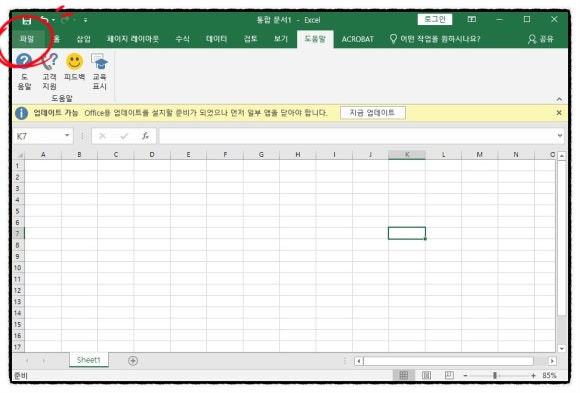The height and width of the screenshot is (393, 580).
Task: Click the Undo arrow icon
Action: tap(44, 20)
